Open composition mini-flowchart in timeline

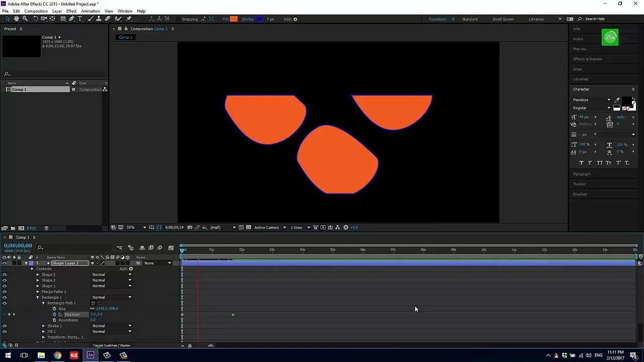coord(119,247)
